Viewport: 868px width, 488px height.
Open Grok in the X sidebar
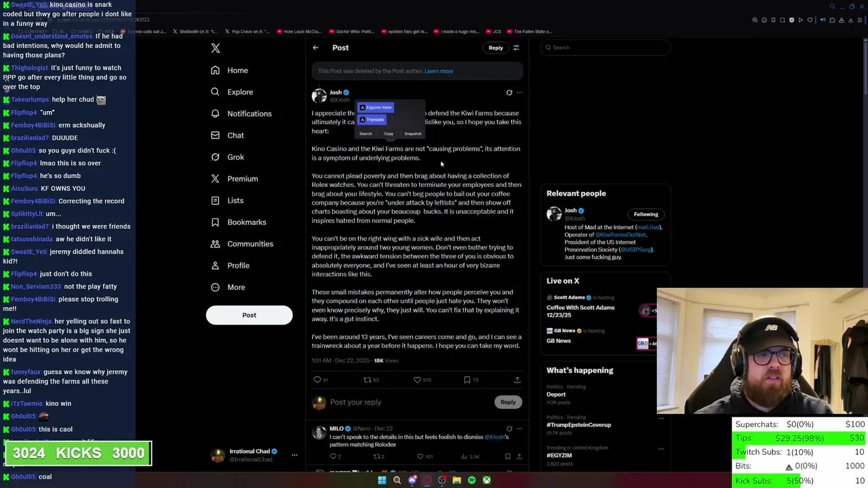click(x=227, y=157)
